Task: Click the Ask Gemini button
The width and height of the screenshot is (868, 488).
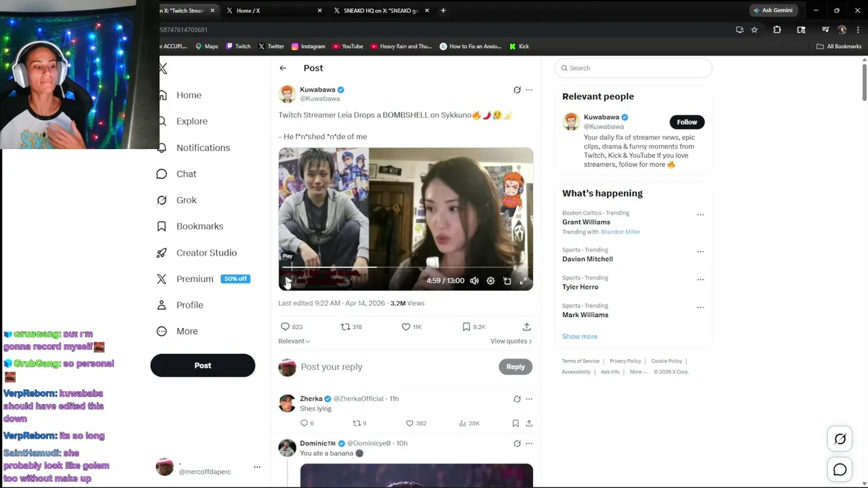Action: click(773, 10)
